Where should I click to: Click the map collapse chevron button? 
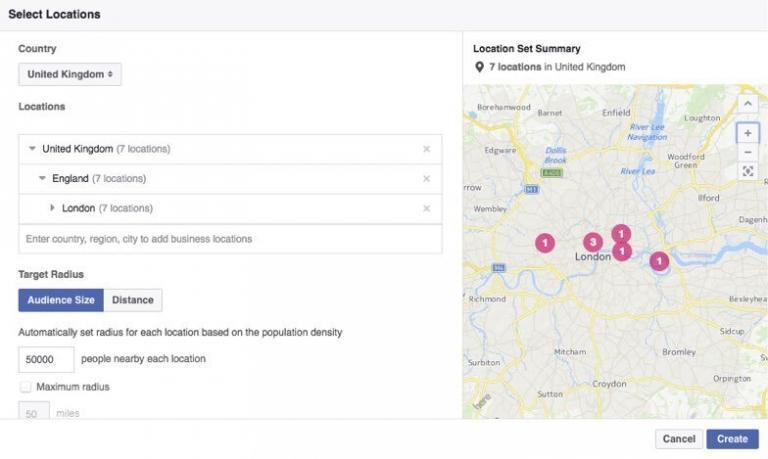point(747,103)
